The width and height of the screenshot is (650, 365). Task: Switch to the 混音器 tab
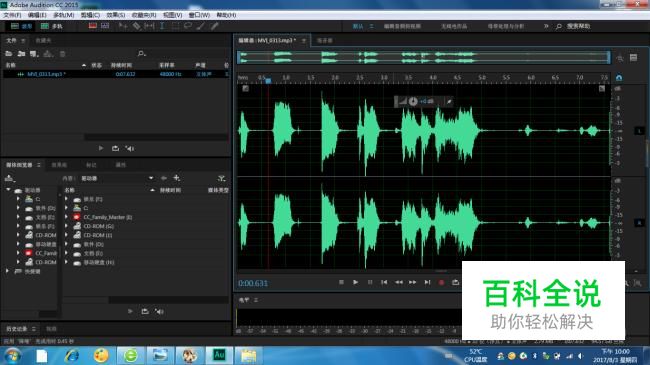(x=325, y=41)
